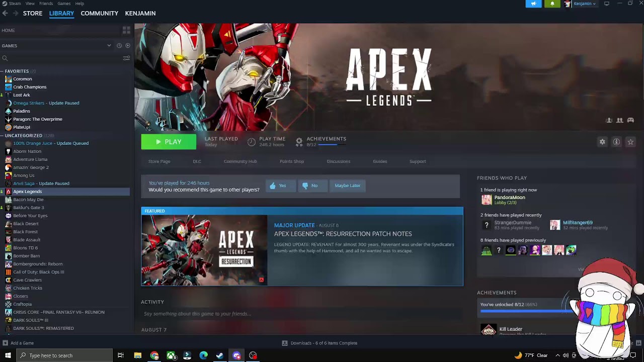Open the Community Hub tab
This screenshot has width=644, height=362.
coord(240,161)
